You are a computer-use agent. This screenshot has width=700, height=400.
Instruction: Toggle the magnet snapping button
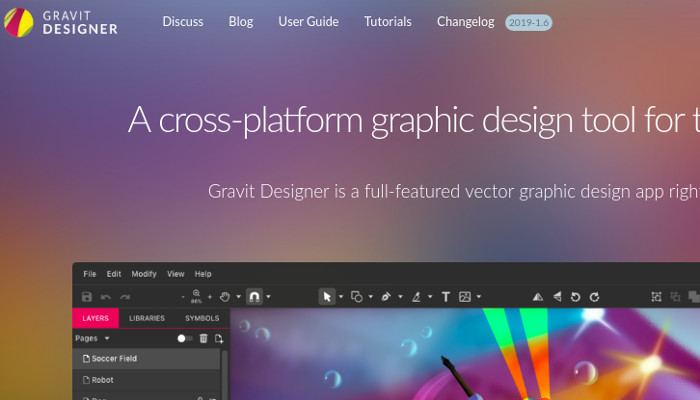pyautogui.click(x=254, y=297)
